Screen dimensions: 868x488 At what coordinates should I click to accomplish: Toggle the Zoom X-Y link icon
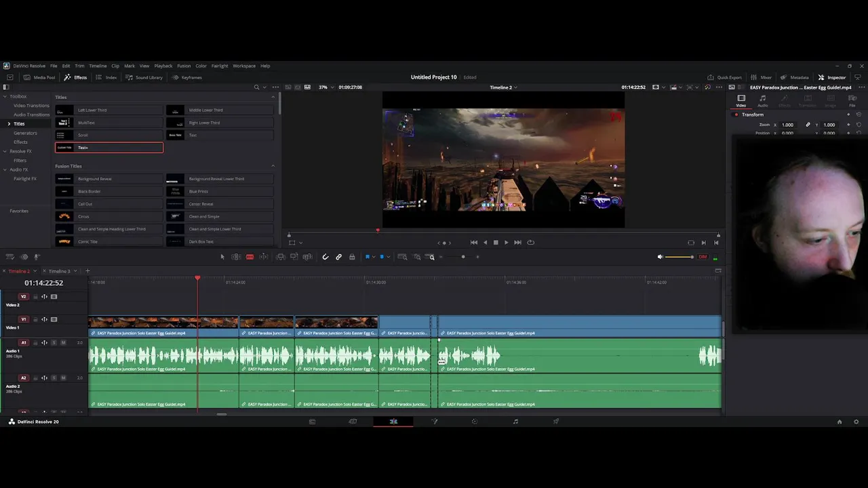[808, 125]
